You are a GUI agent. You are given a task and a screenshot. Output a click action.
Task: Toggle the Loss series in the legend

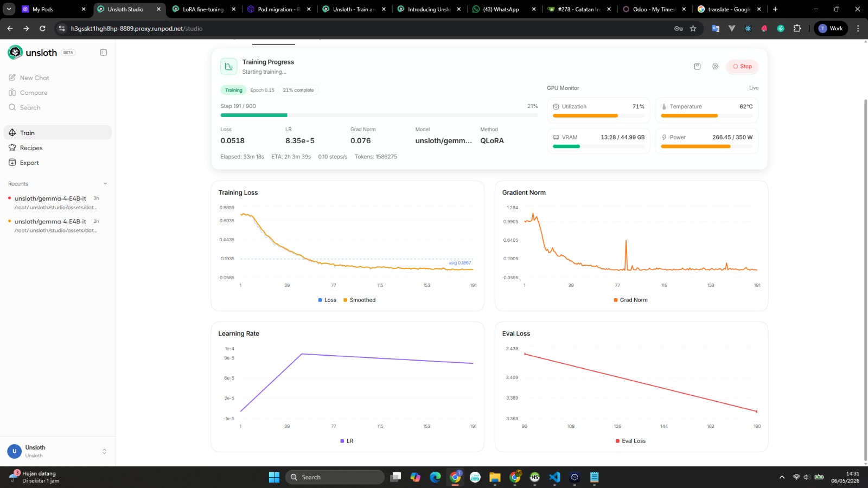(327, 300)
